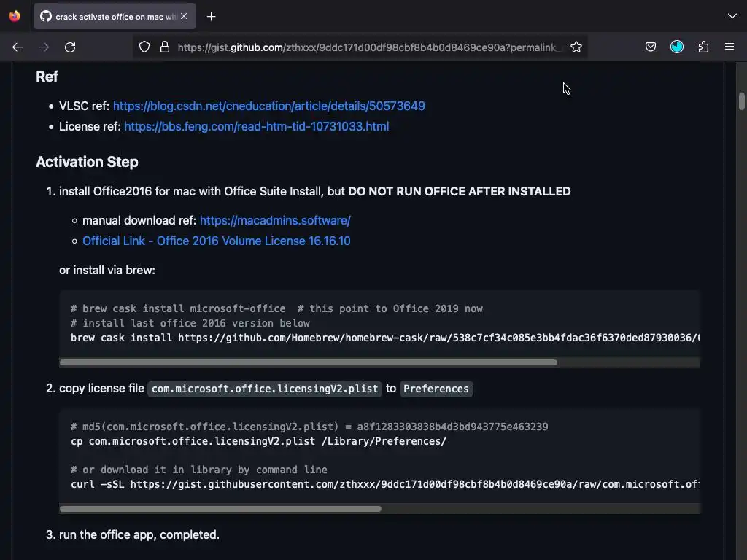Open Official Link Office 2016 Volume License
Viewport: 747px width, 560px height.
click(x=216, y=241)
